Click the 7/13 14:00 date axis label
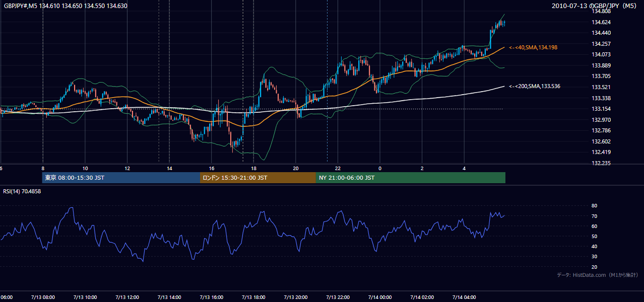 (169, 297)
